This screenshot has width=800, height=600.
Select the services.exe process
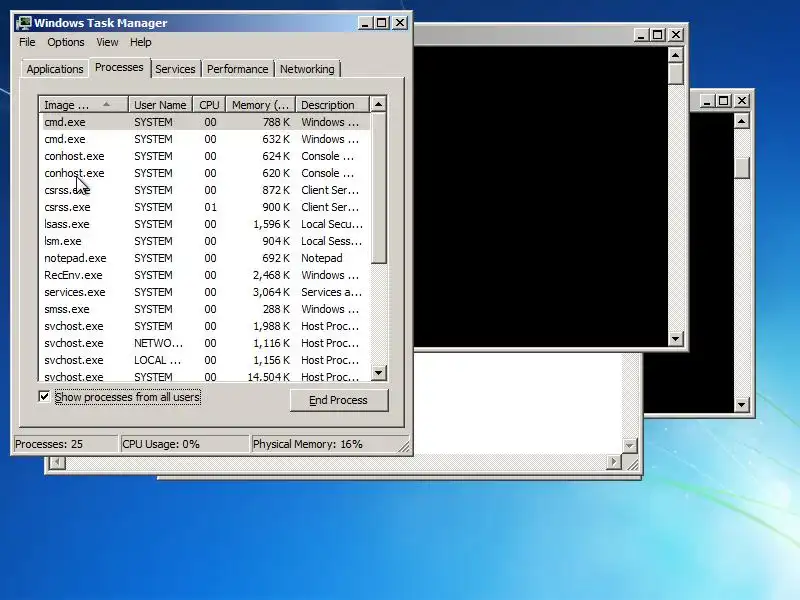pyautogui.click(x=204, y=292)
